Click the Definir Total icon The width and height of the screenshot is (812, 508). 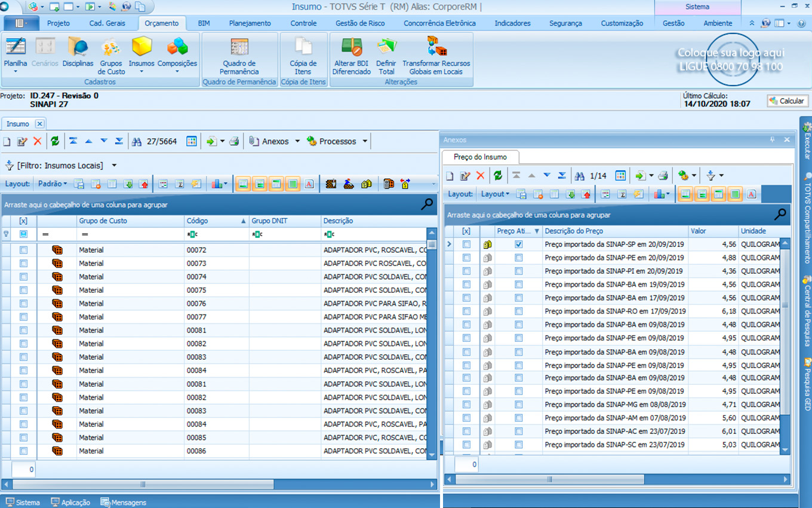[386, 54]
